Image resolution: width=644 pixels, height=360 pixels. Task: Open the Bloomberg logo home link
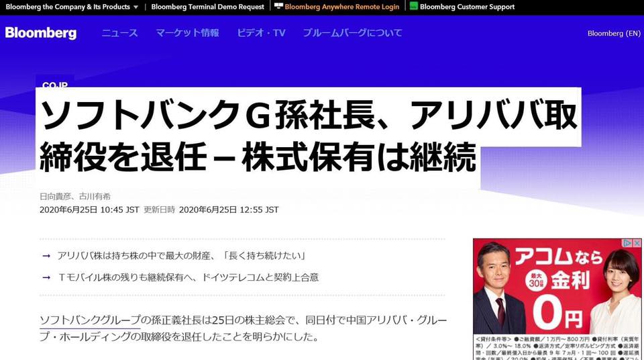41,33
